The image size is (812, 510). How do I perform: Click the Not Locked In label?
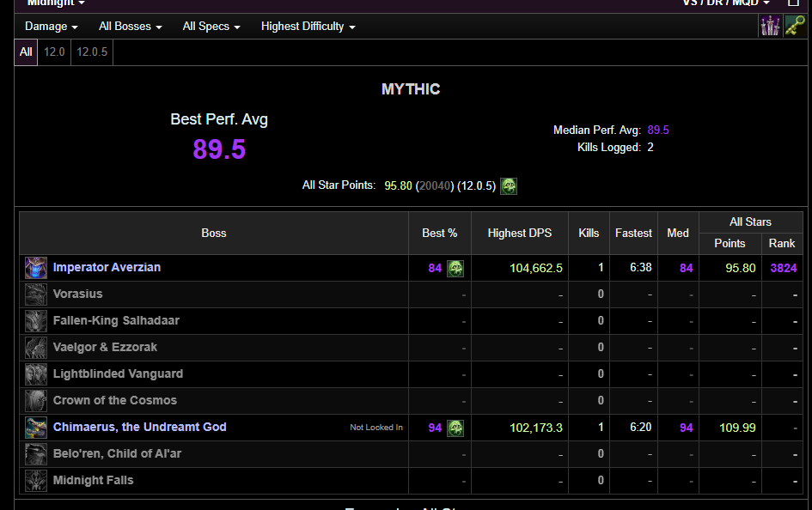[376, 428]
